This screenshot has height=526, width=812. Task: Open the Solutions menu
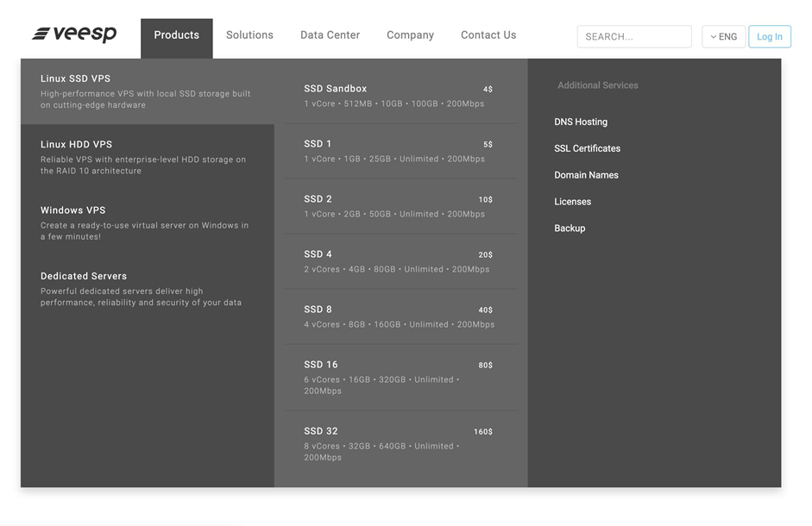click(x=249, y=34)
